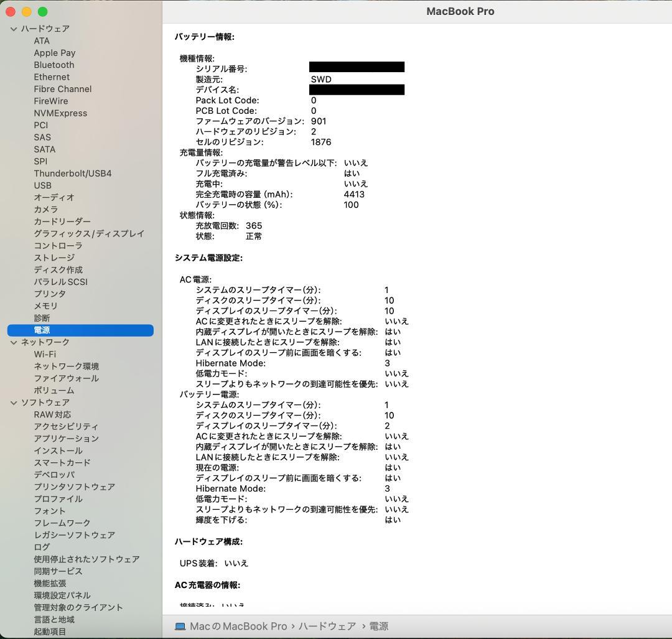Open the 言語と地域 software section
Viewport: 672px width, 639px height.
(55, 620)
